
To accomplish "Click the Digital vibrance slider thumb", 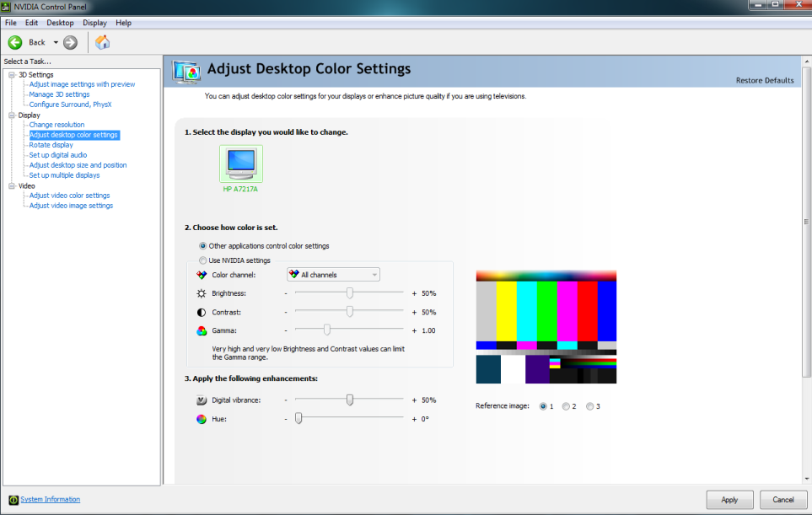I will [x=350, y=400].
